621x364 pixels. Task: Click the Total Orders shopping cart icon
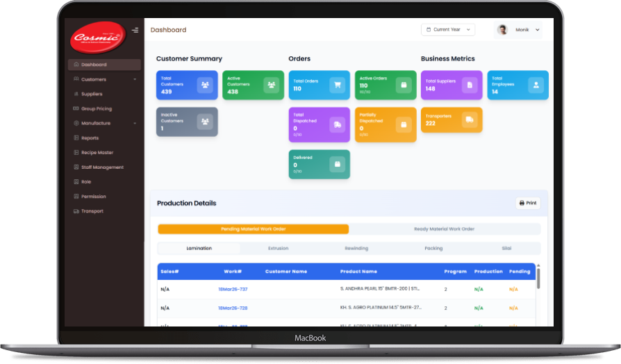click(338, 85)
